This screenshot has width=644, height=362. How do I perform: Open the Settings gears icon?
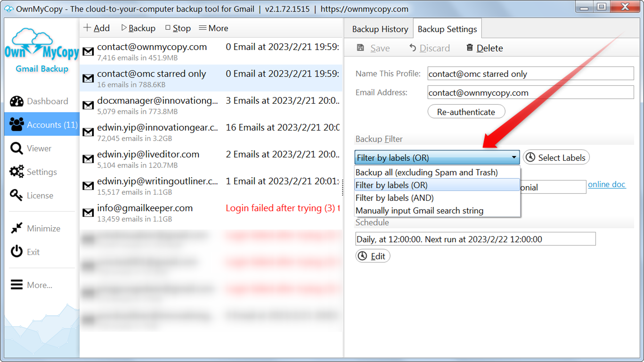(16, 172)
